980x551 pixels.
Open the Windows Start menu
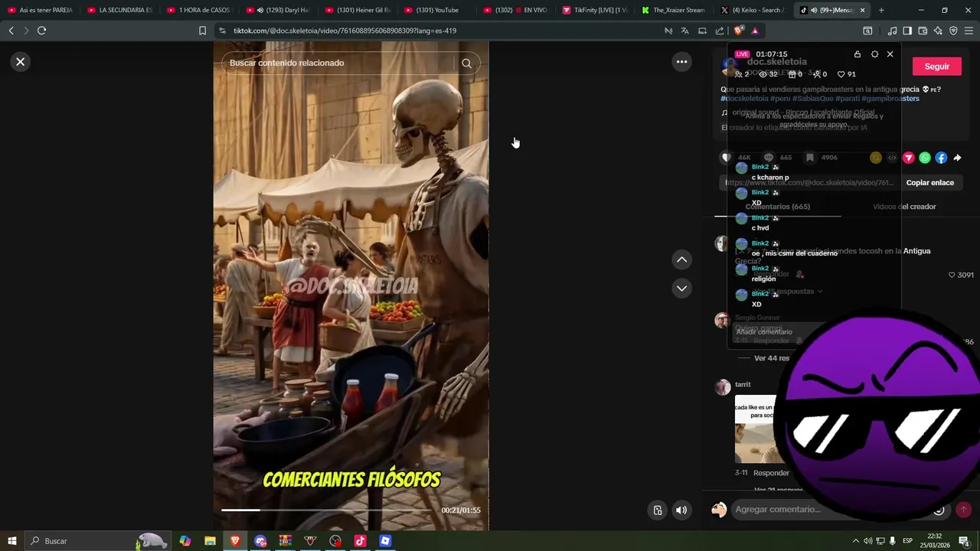coord(11,541)
